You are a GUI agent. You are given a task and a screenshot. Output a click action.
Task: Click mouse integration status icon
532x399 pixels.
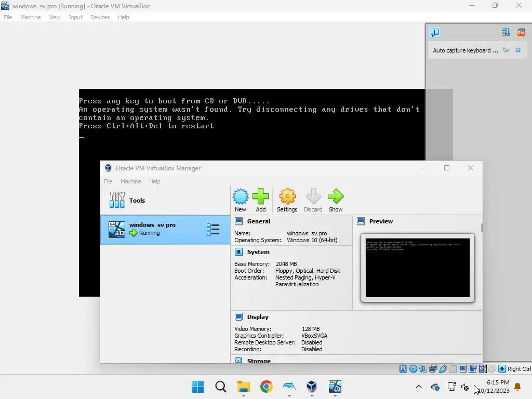coord(493,368)
